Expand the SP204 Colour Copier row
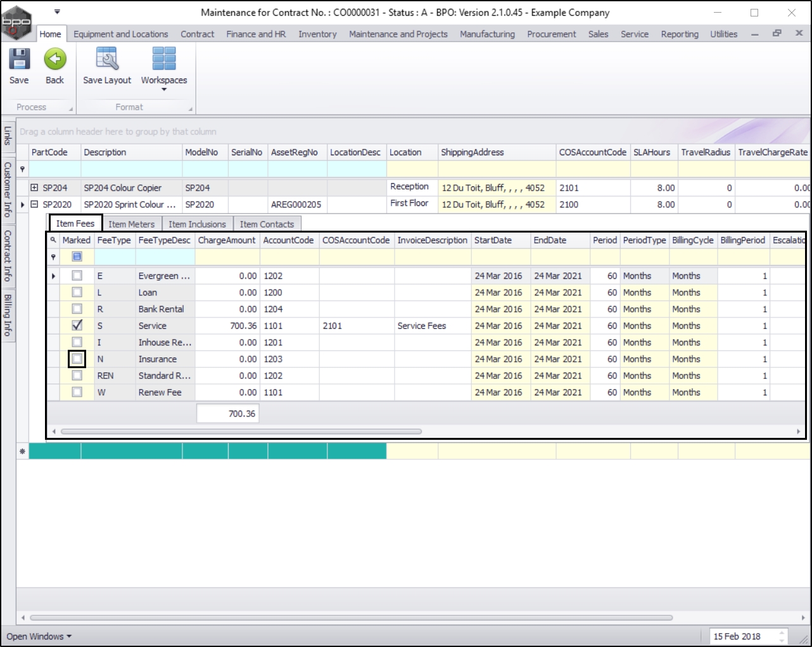812x647 pixels. [x=35, y=188]
